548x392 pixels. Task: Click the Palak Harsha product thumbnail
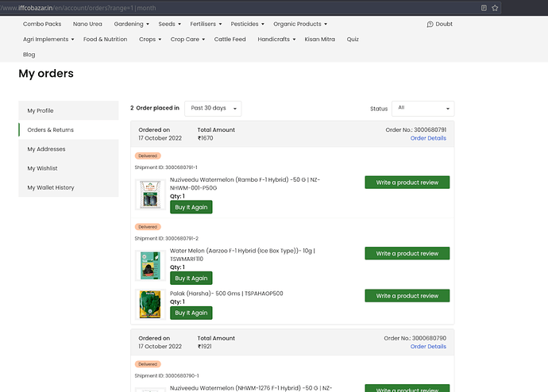click(x=150, y=305)
